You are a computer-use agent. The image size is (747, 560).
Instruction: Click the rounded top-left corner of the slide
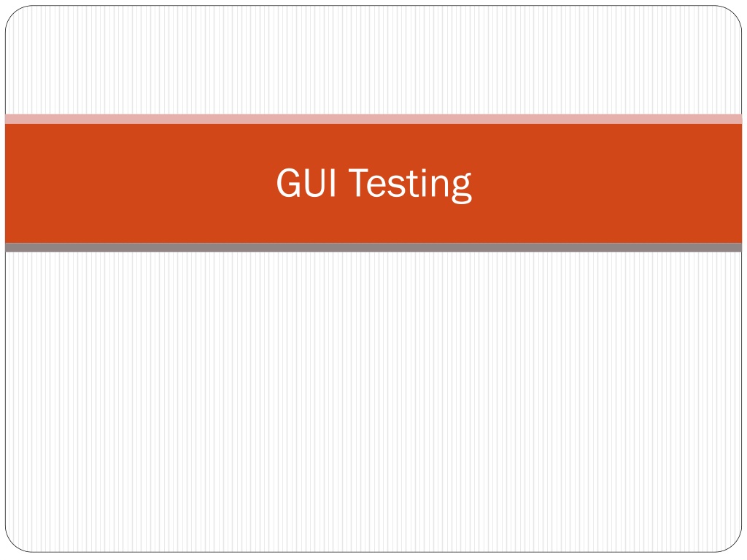click(13, 15)
